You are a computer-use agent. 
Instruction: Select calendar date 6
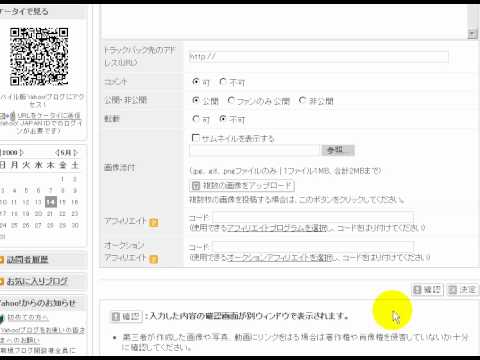[38, 190]
